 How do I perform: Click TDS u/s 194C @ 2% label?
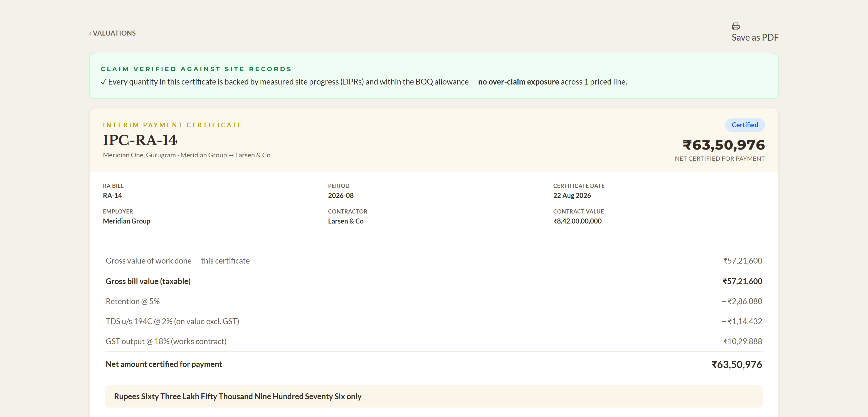tap(172, 321)
